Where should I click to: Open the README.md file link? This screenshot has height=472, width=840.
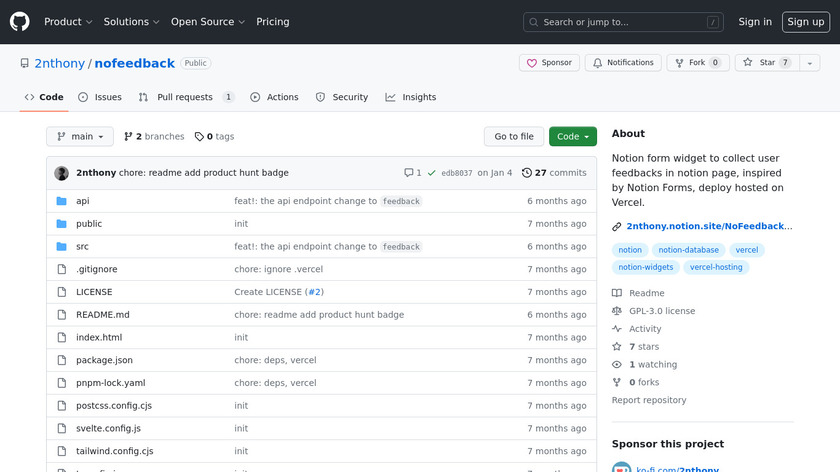103,315
